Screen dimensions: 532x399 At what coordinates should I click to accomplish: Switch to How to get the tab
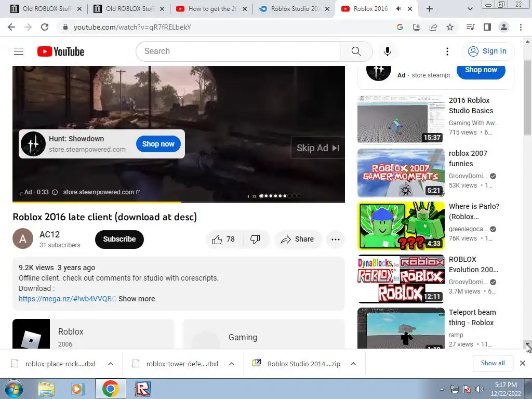212,9
